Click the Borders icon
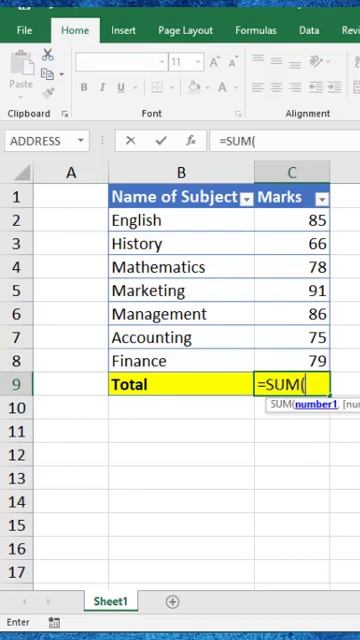360x640 pixels. point(157,87)
